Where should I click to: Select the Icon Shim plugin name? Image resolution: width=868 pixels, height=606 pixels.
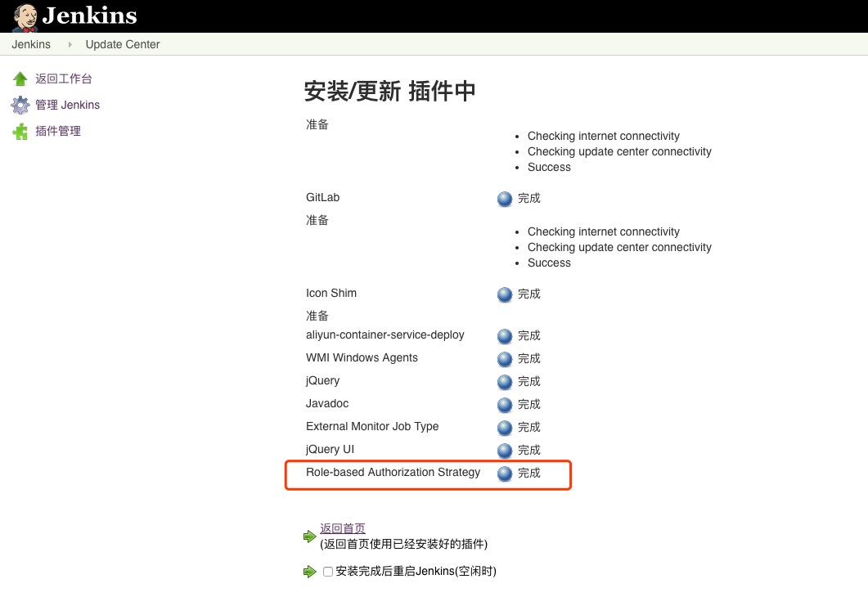(331, 294)
